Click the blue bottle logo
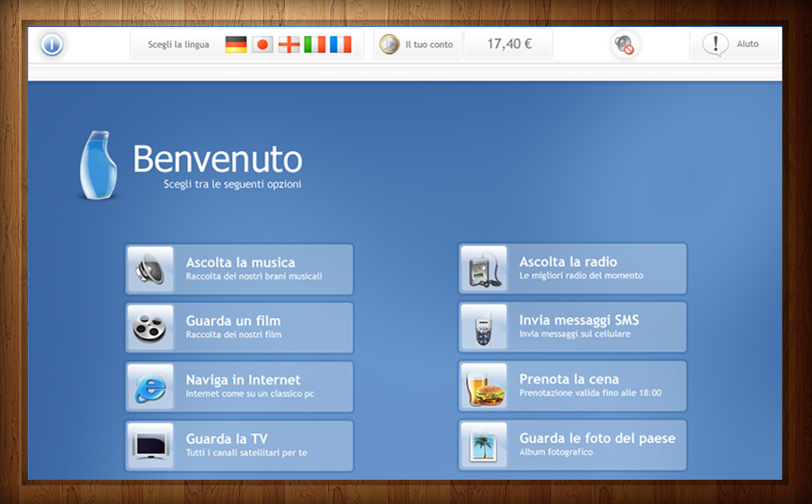 pos(98,165)
